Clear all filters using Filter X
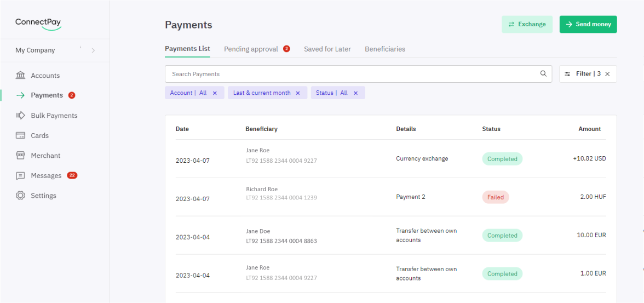This screenshot has height=303, width=644. tap(607, 74)
